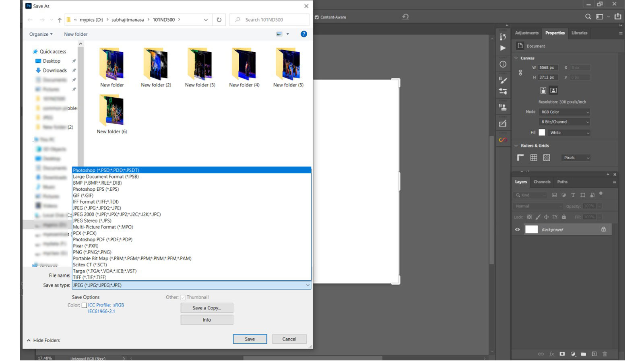644x362 pixels.
Task: Open the Info panel icon
Action: [x=503, y=64]
